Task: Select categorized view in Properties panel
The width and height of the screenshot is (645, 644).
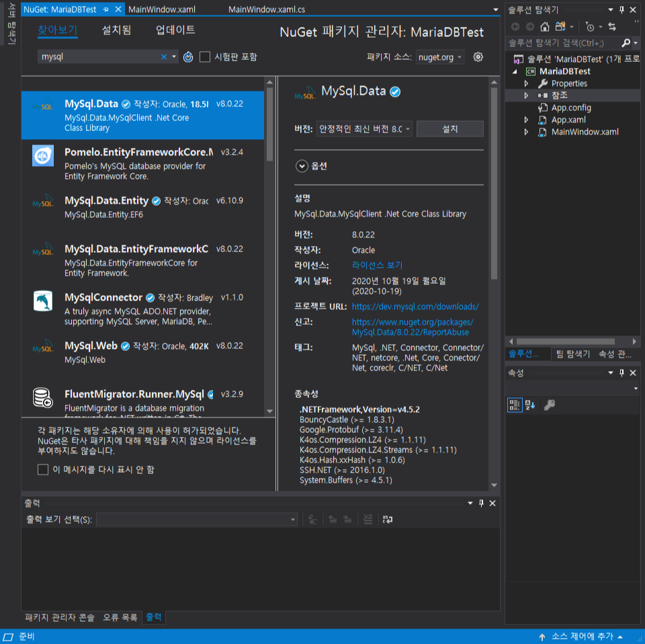Action: click(515, 405)
